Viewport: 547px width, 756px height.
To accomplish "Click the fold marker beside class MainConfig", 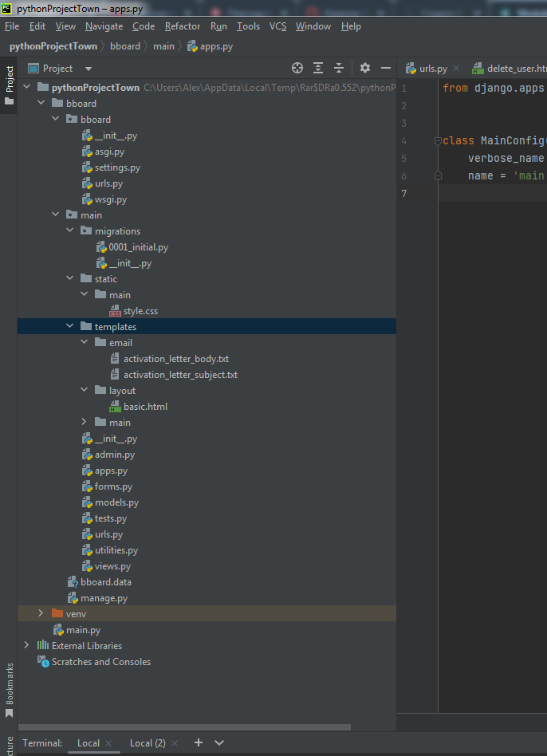I will point(438,141).
